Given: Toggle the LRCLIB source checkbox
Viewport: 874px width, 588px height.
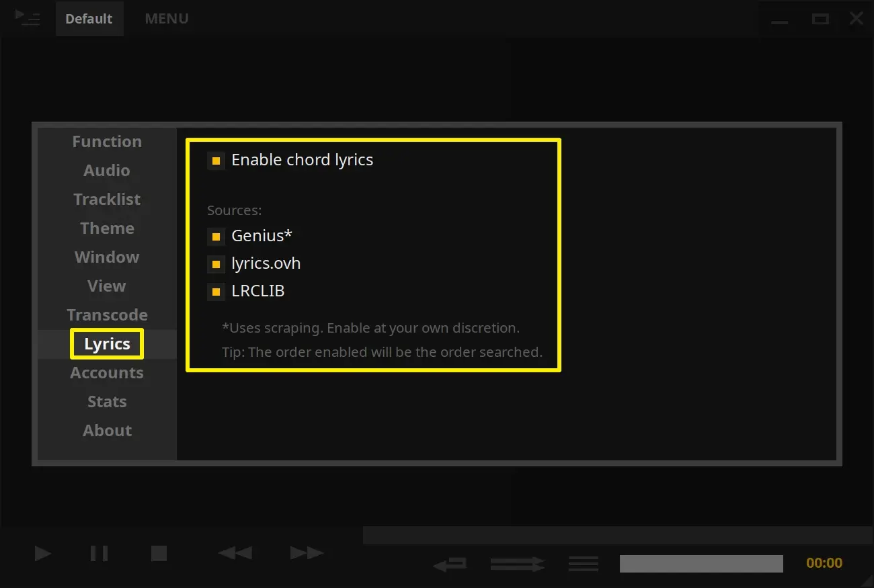Looking at the screenshot, I should tap(216, 292).
